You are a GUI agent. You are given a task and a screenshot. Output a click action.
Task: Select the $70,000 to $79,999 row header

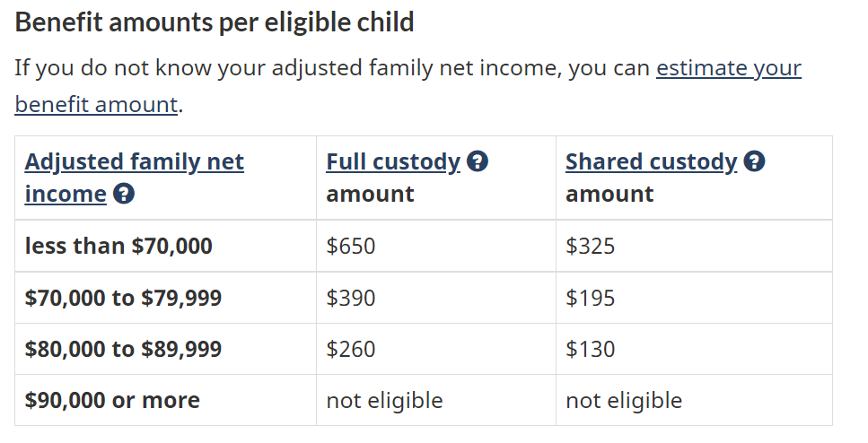pyautogui.click(x=123, y=298)
